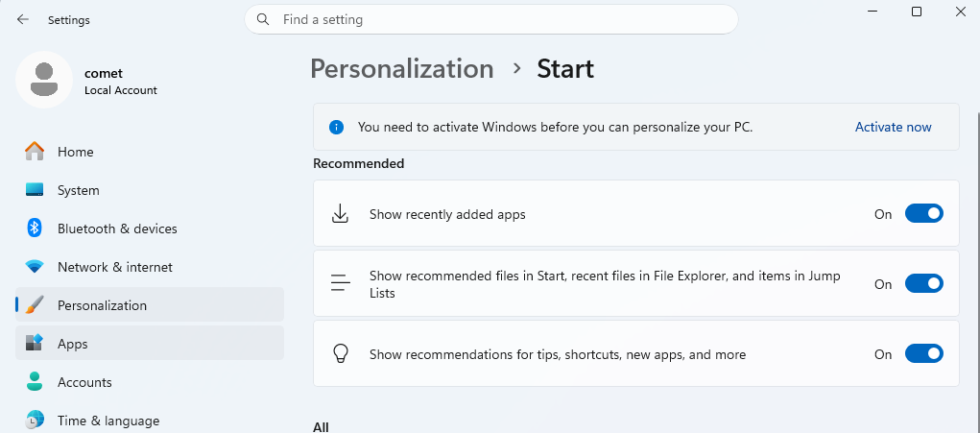This screenshot has height=433, width=980.
Task: Click the System monitor icon
Action: pyautogui.click(x=35, y=190)
